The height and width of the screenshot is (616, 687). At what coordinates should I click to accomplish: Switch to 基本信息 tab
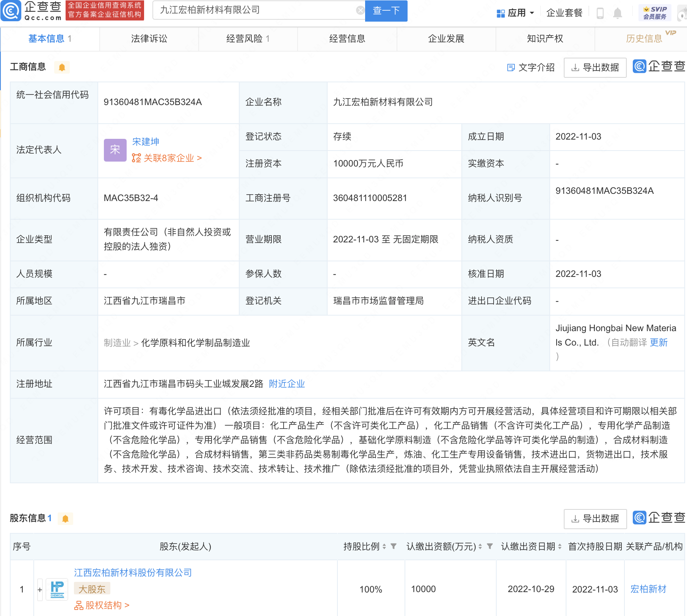point(50,39)
